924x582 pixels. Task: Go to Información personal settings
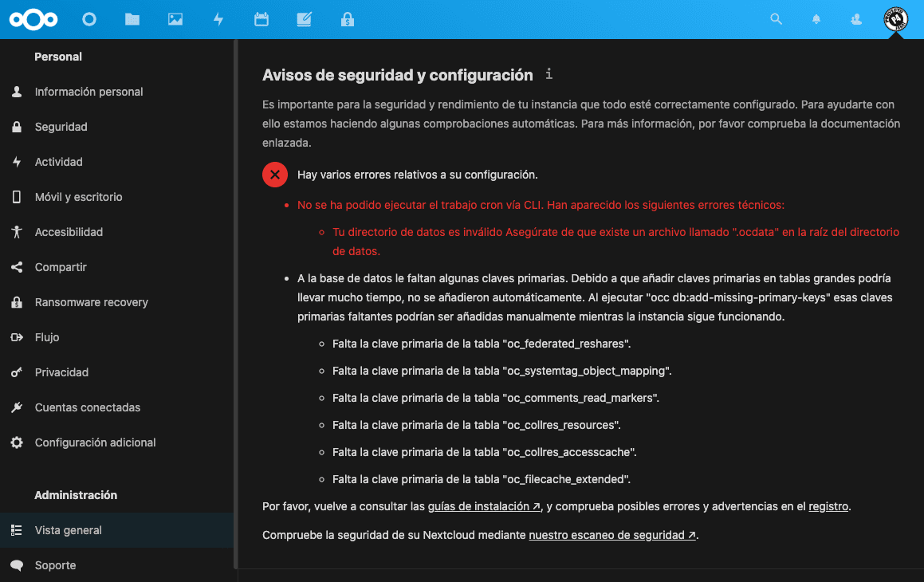click(x=88, y=92)
